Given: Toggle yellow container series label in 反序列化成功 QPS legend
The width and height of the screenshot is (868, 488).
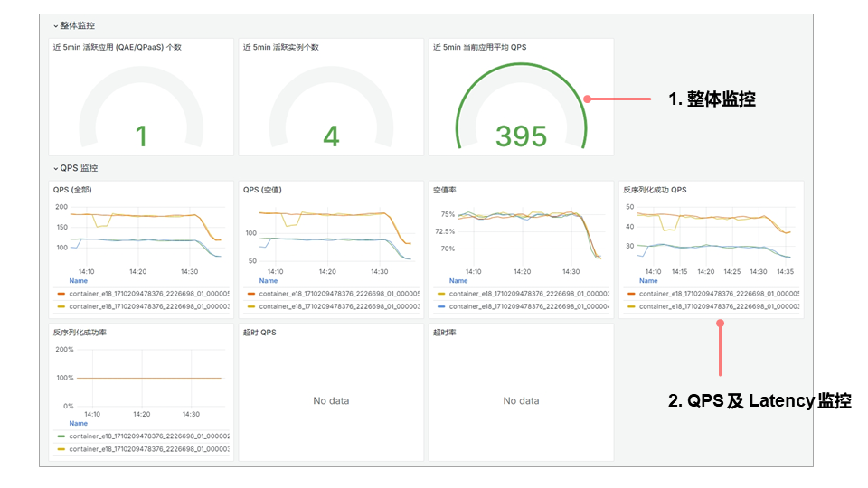Looking at the screenshot, I should point(713,306).
